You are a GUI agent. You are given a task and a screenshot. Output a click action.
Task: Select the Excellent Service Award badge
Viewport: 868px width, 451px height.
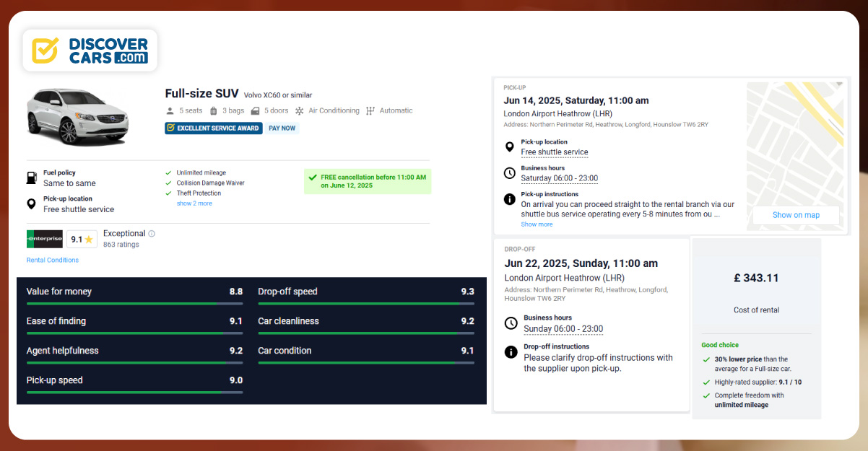click(213, 128)
